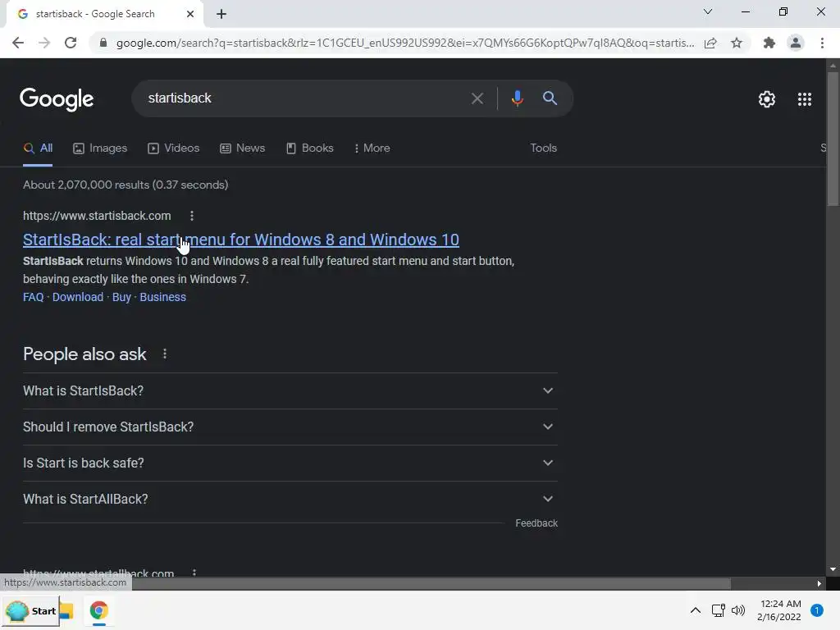Open the Business sitelink

tap(163, 297)
